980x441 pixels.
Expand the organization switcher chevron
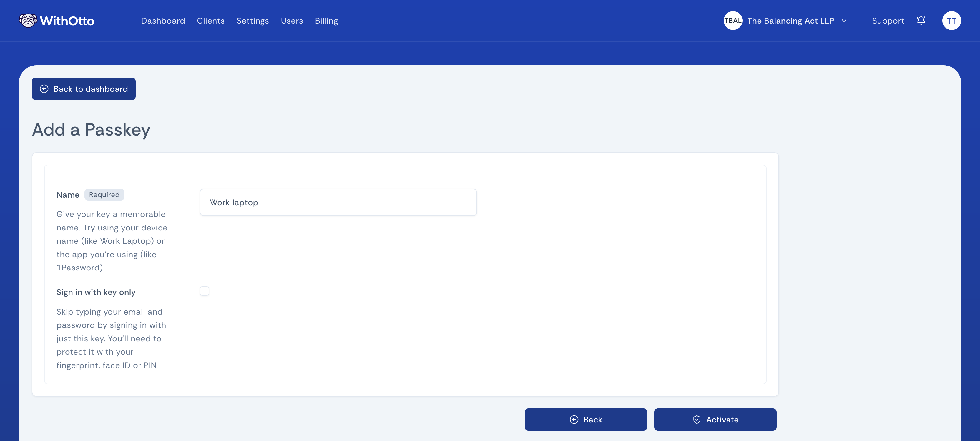point(844,21)
